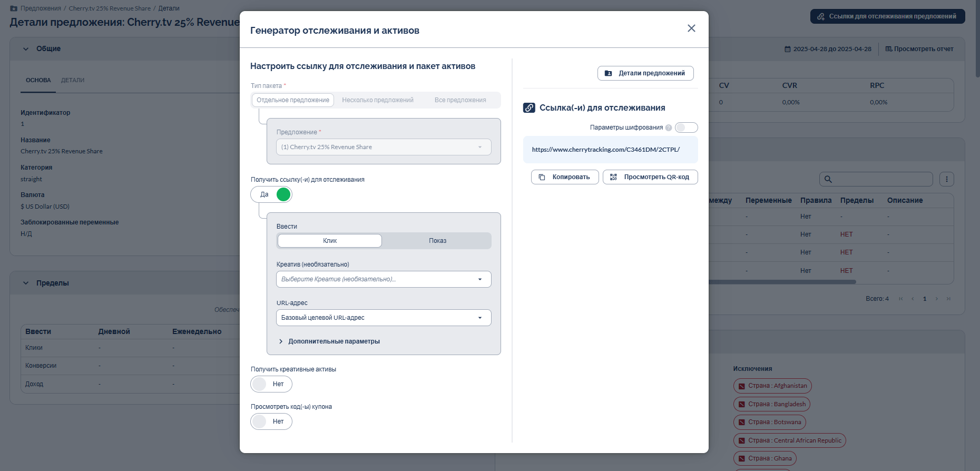The width and height of the screenshot is (980, 471).
Task: Click the folder icon in Offer details button
Action: point(608,73)
